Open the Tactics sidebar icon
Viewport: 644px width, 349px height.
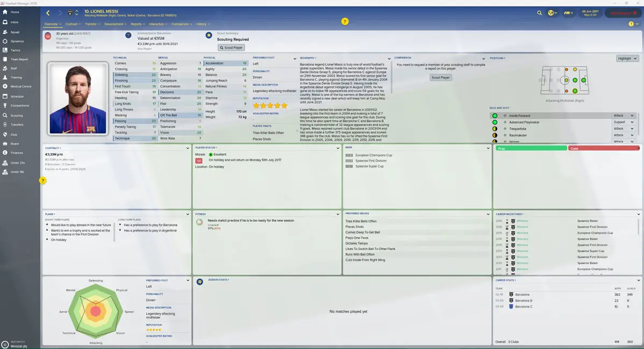click(x=5, y=50)
